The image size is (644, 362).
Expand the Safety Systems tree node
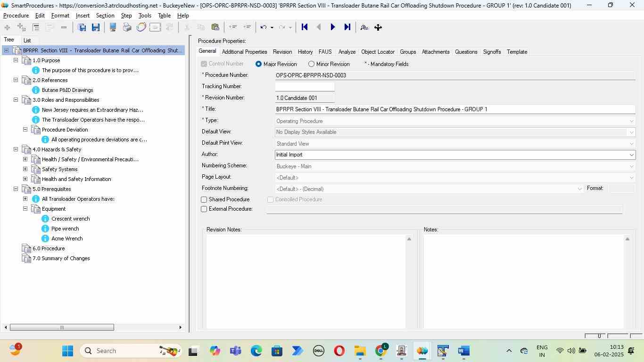coord(25,169)
